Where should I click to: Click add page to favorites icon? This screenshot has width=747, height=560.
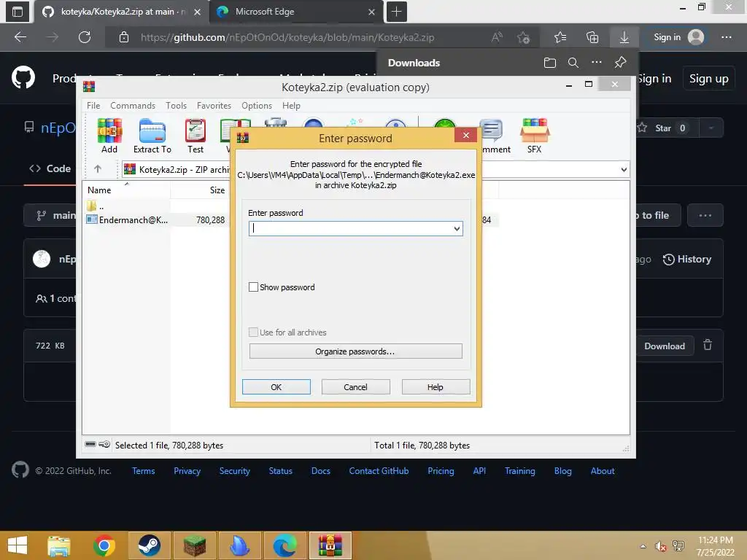point(524,37)
